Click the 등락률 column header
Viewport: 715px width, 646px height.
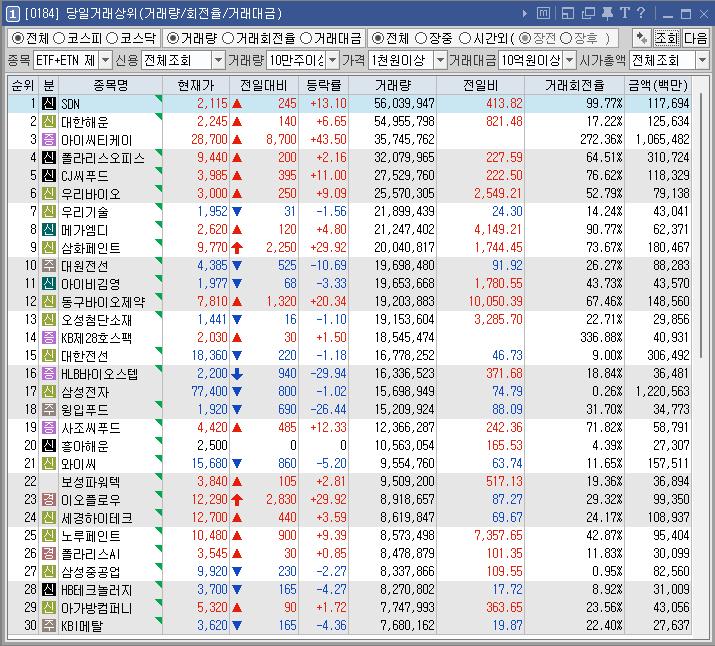324,85
